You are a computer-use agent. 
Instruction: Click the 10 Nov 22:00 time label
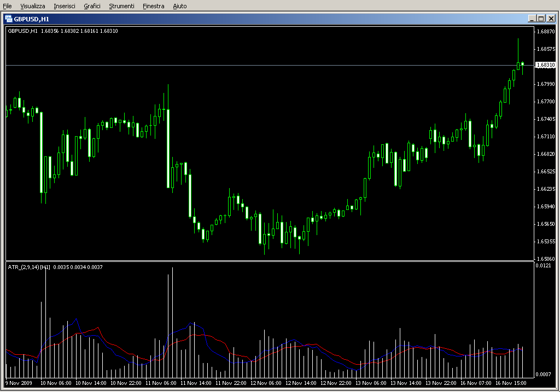click(126, 383)
